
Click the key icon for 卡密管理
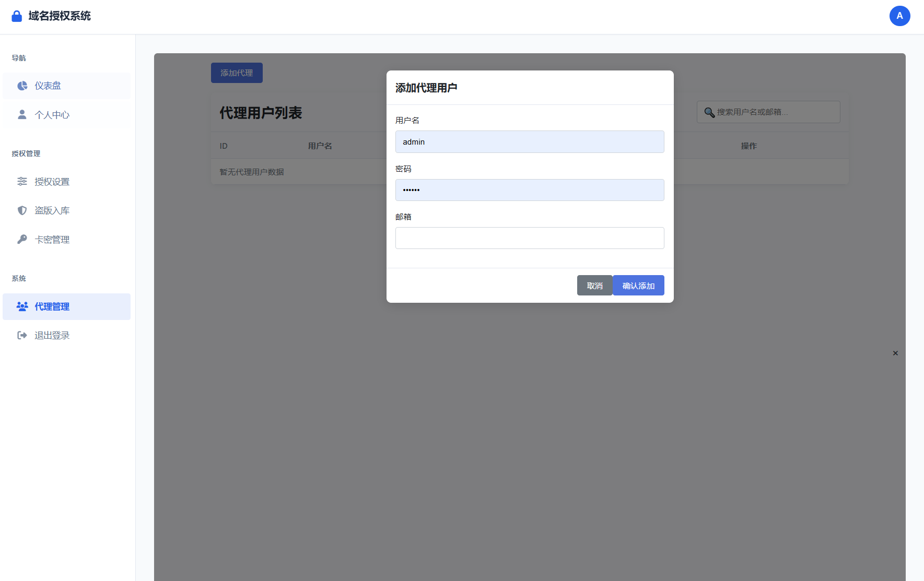tap(22, 240)
